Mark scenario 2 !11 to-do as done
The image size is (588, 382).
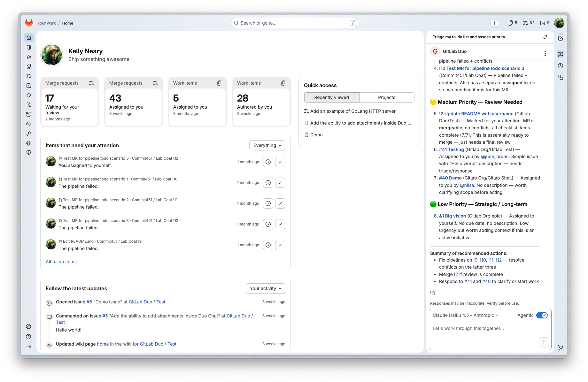[x=280, y=203]
